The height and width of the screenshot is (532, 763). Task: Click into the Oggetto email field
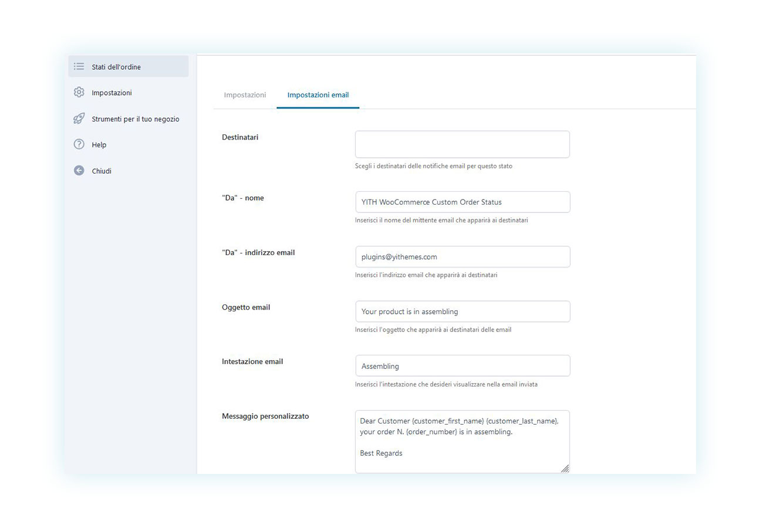[462, 311]
